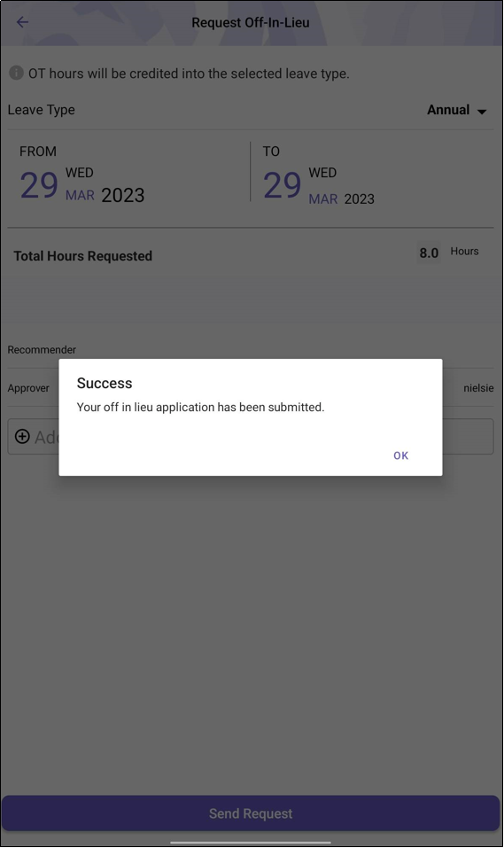Open the FROM date 29 picker
This screenshot has width=504, height=848.
(x=39, y=185)
